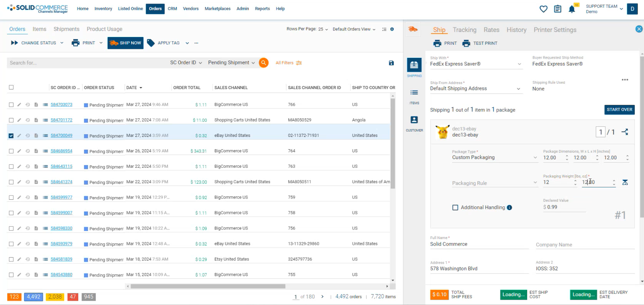Uncheck the box for order 584700049
The width and height of the screenshot is (644, 305).
tap(11, 135)
